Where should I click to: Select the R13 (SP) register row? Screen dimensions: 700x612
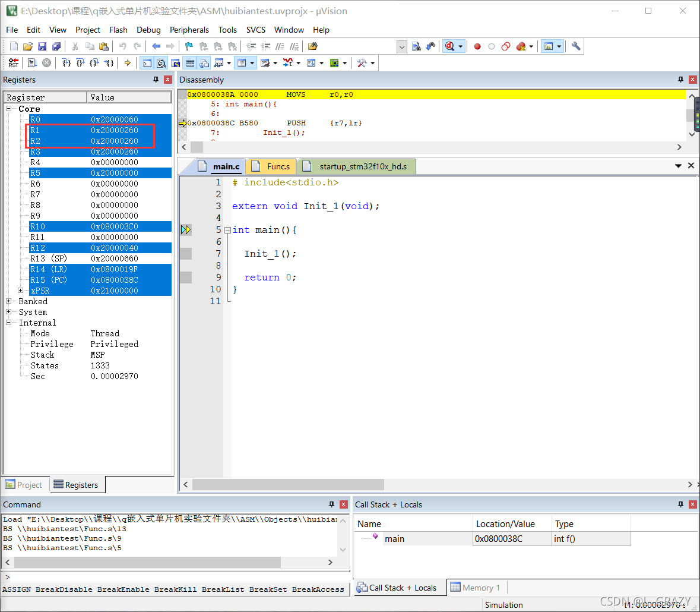pos(100,258)
